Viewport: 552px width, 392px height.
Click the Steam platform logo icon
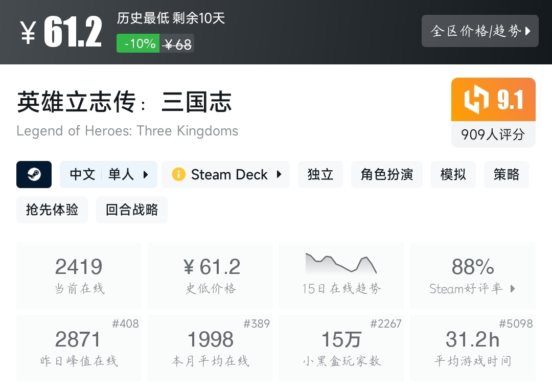34,174
